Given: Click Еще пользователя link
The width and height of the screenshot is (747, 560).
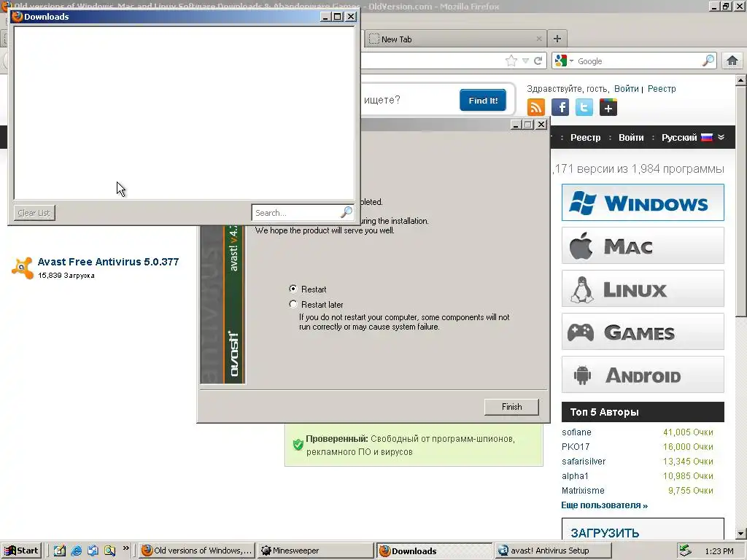Looking at the screenshot, I should [x=605, y=505].
